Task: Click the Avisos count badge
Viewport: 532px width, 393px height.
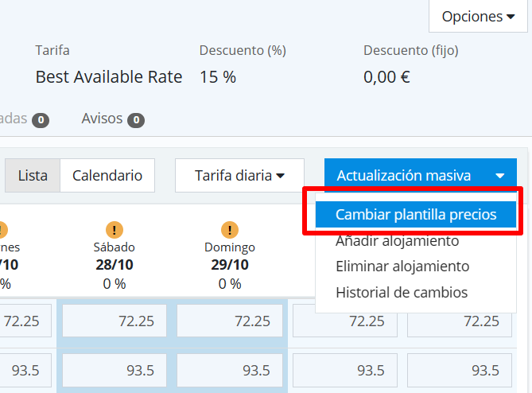Action: (x=136, y=120)
